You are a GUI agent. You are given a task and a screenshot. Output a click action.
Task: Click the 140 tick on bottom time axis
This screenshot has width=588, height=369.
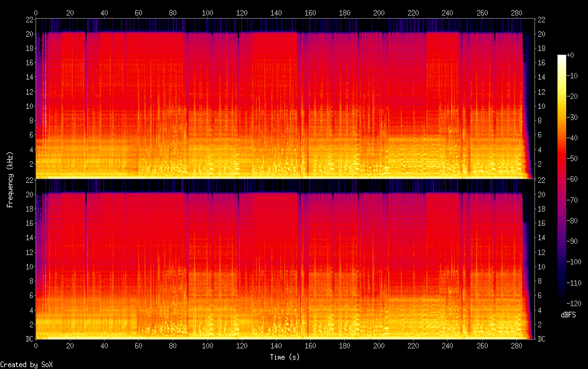tap(276, 346)
